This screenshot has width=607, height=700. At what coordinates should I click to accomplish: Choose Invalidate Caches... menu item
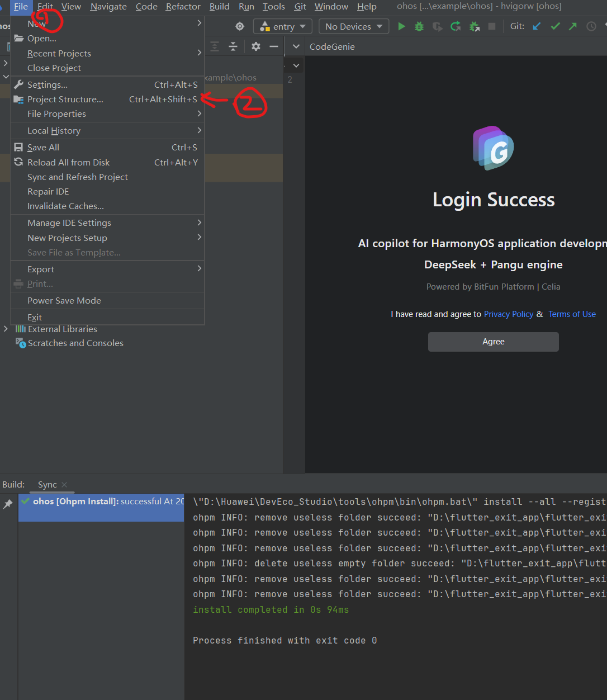107,206
